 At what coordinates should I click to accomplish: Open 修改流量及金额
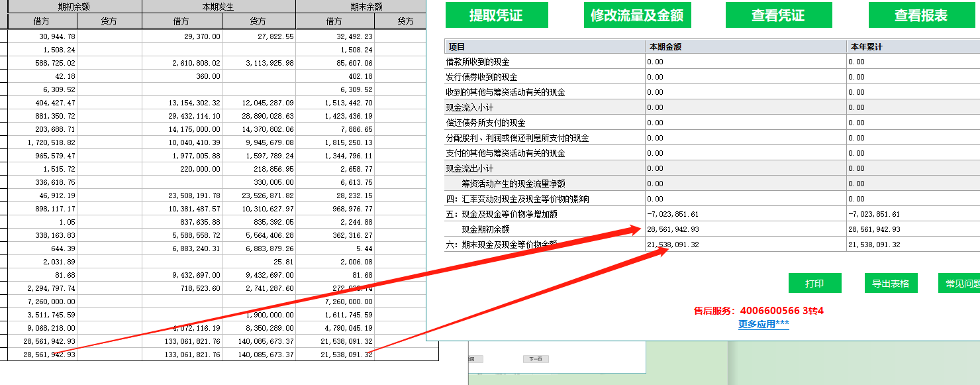pos(637,15)
